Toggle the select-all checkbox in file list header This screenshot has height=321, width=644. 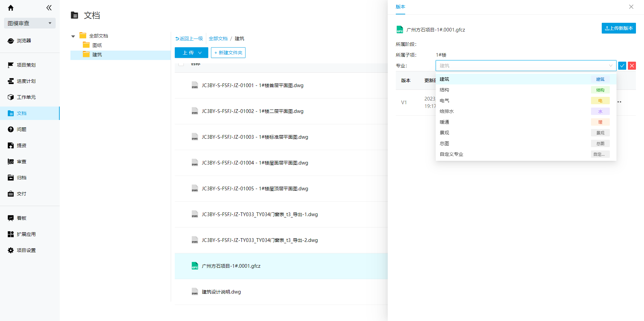pyautogui.click(x=181, y=64)
